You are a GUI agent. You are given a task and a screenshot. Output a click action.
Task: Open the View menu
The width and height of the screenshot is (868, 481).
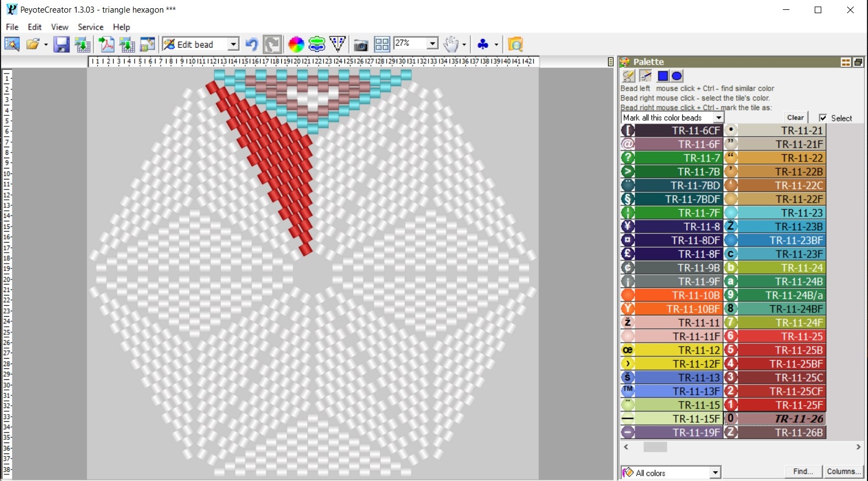(x=59, y=27)
